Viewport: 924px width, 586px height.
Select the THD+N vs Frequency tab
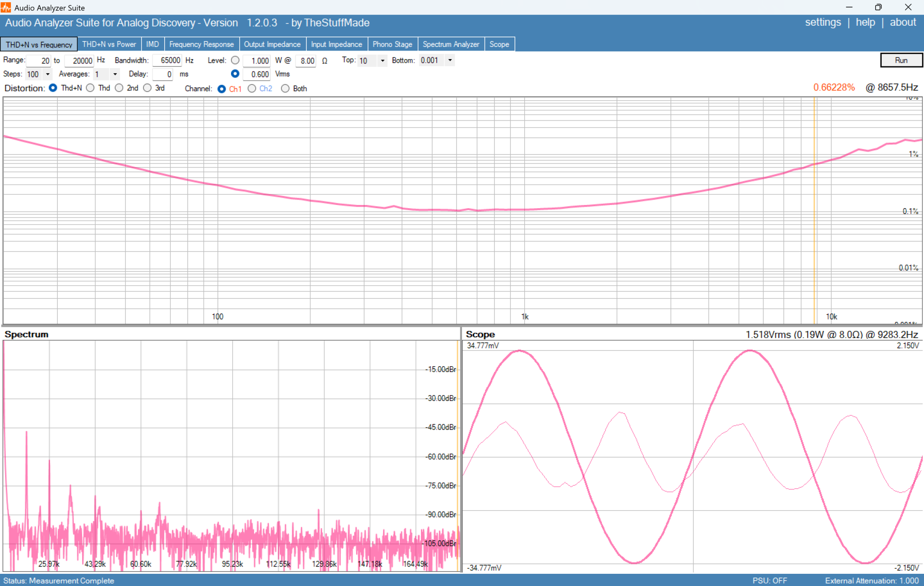pos(39,44)
